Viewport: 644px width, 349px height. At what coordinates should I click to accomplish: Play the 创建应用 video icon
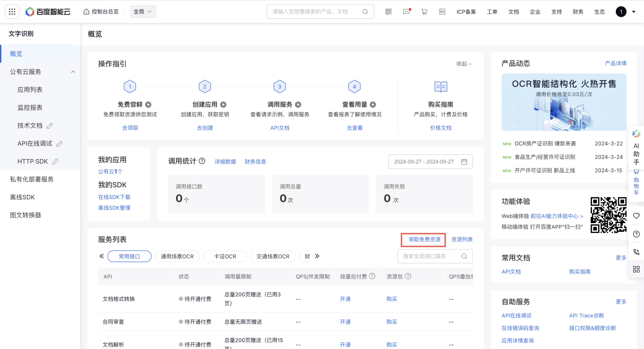pyautogui.click(x=223, y=105)
